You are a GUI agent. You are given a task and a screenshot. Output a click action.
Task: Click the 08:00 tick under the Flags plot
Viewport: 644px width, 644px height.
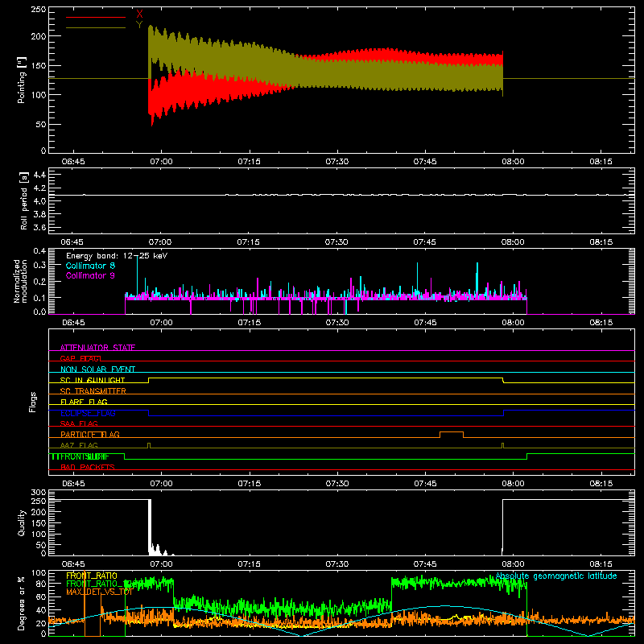(x=513, y=484)
